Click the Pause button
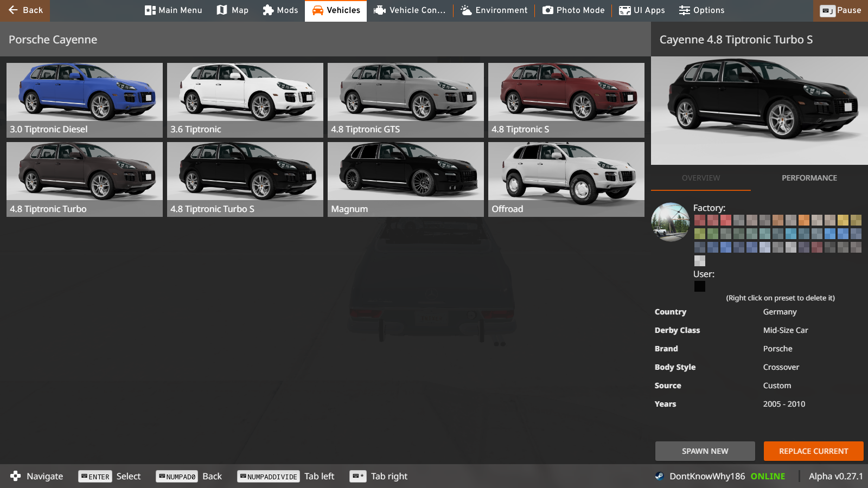The image size is (868, 488). coord(840,10)
